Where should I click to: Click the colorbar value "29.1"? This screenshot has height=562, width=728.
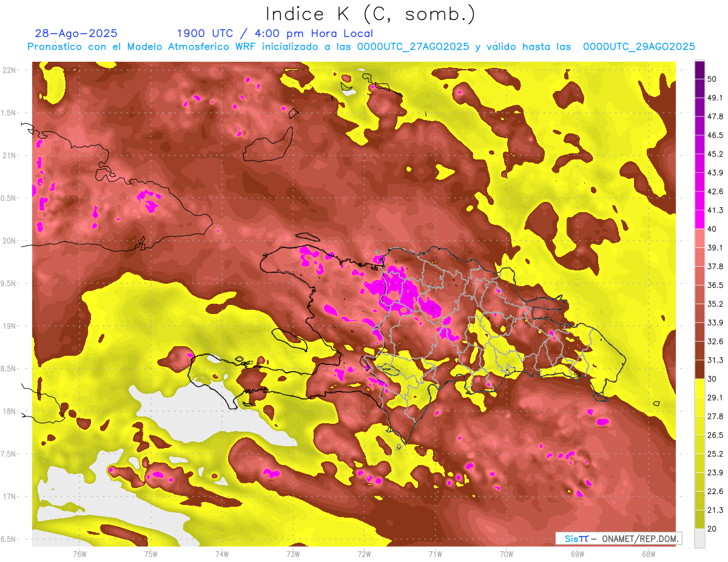715,398
